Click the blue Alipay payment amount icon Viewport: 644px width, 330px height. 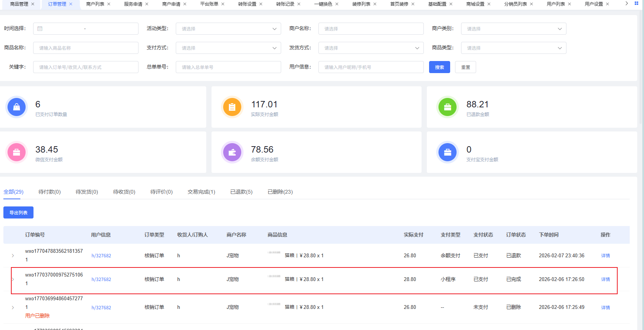click(x=448, y=152)
